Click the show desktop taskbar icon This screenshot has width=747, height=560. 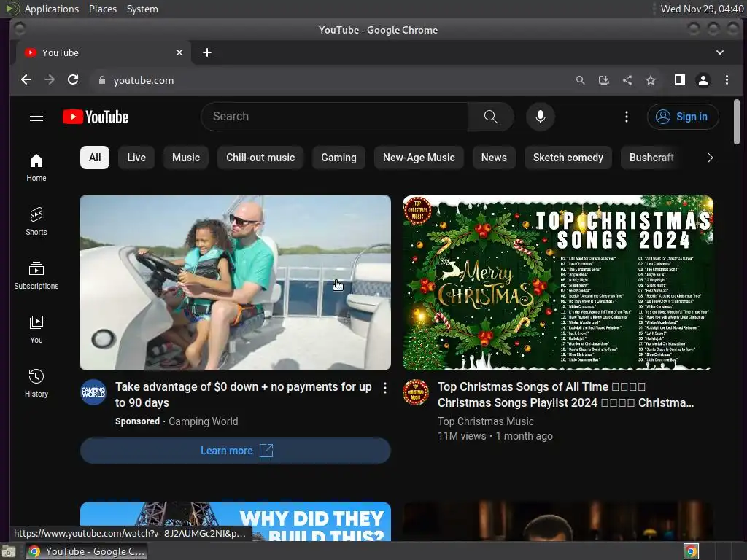(8, 551)
